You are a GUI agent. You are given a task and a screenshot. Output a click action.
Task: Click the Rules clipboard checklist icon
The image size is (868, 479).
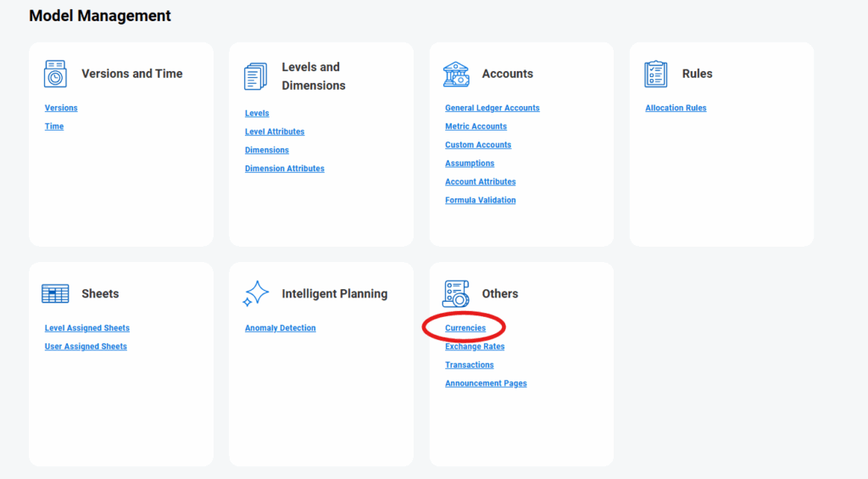(x=656, y=74)
